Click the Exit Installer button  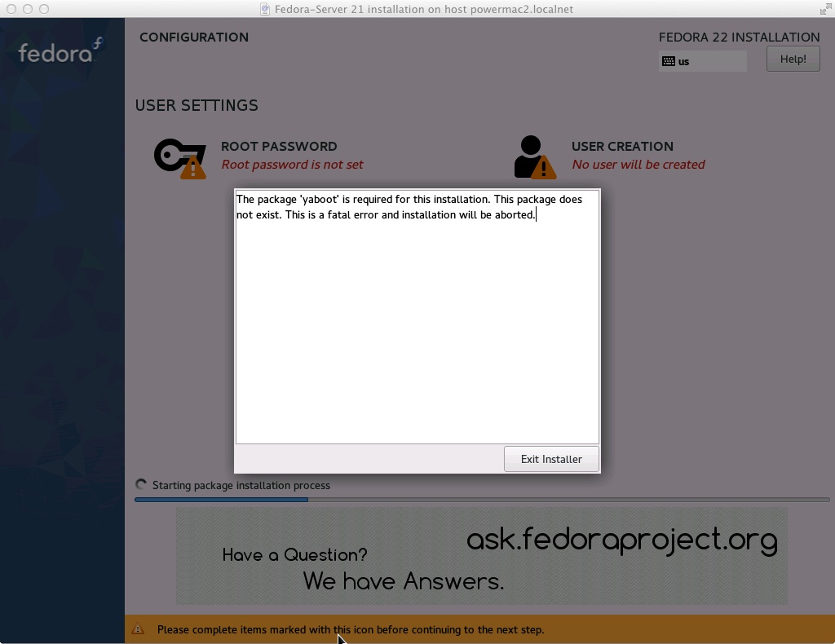coord(551,459)
